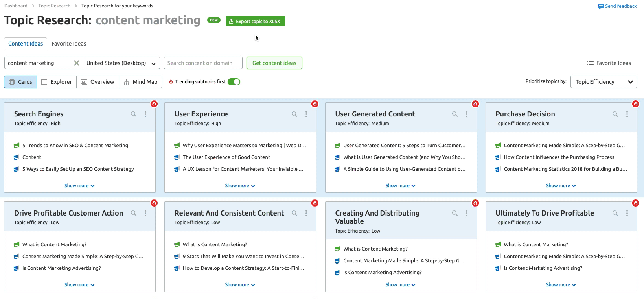
Task: Click the Send feedback chat icon
Action: coord(600,6)
